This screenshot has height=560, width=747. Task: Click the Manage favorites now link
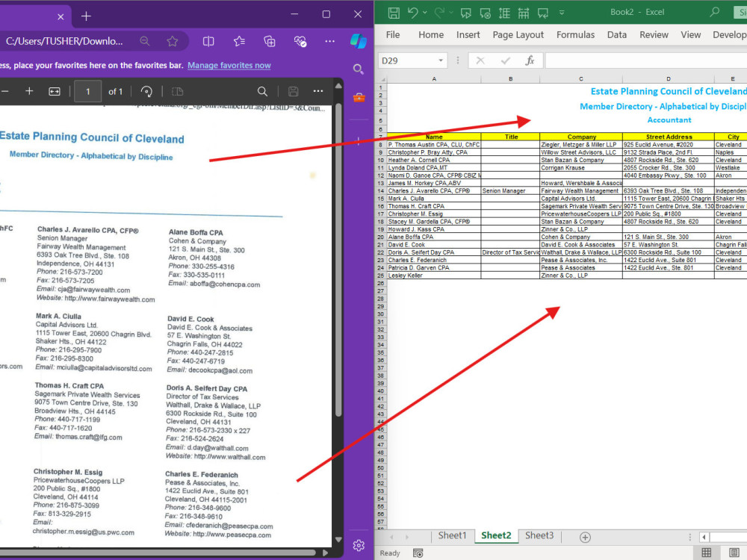(x=229, y=65)
